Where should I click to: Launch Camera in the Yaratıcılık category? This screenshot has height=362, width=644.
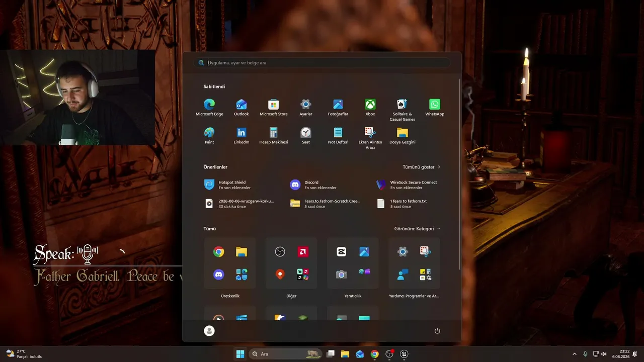click(x=342, y=275)
